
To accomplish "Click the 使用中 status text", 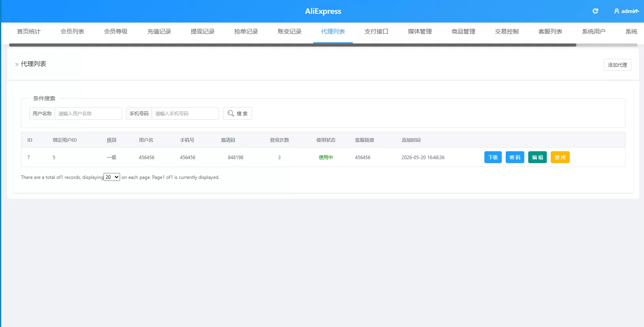I will click(326, 157).
